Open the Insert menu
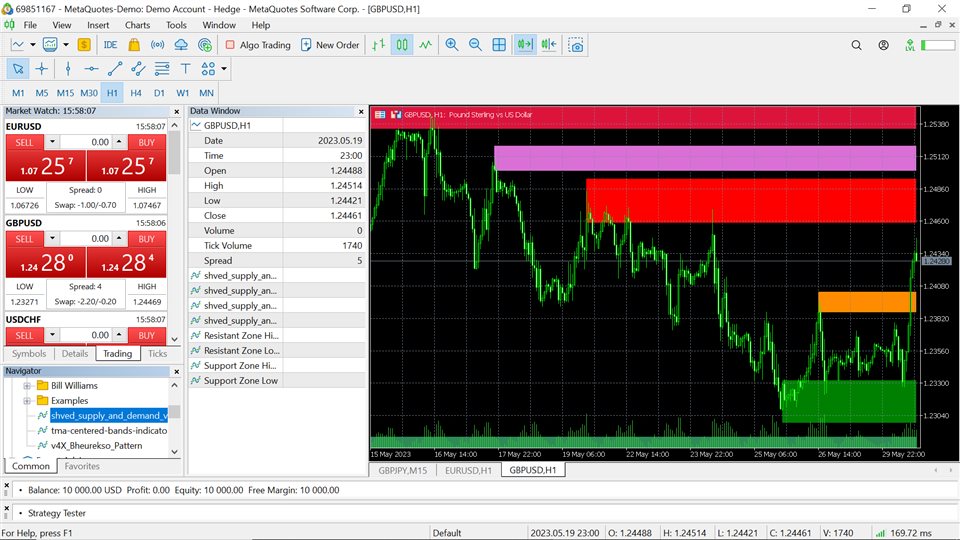This screenshot has width=960, height=540. (98, 25)
